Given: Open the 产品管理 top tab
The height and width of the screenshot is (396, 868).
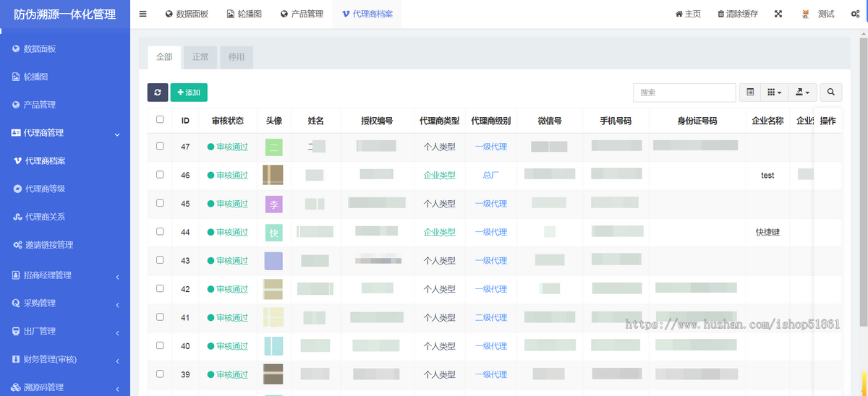Looking at the screenshot, I should click(x=302, y=14).
